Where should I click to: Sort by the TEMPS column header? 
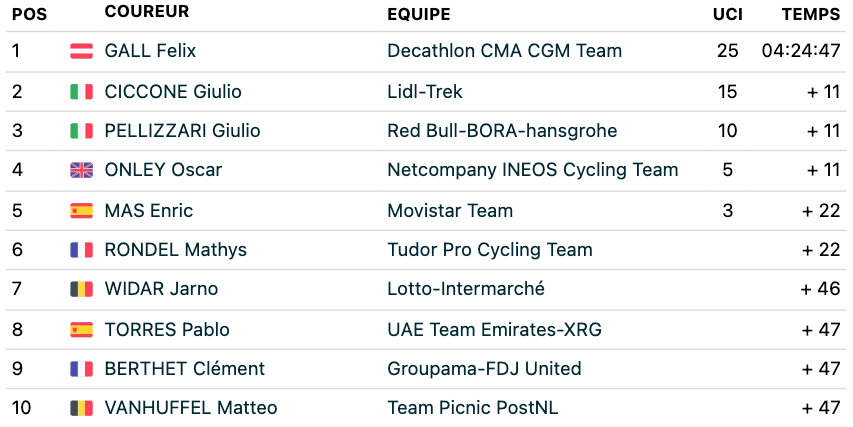pyautogui.click(x=811, y=14)
